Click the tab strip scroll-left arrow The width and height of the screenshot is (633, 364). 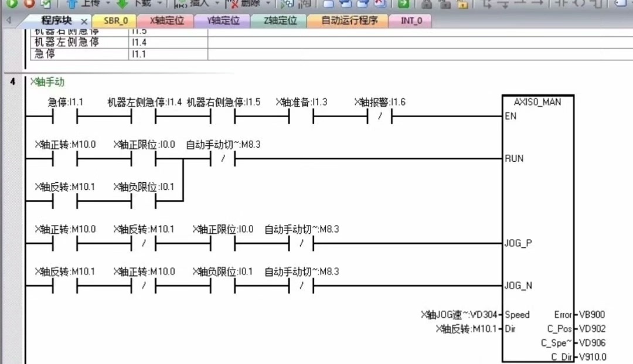(x=9, y=20)
